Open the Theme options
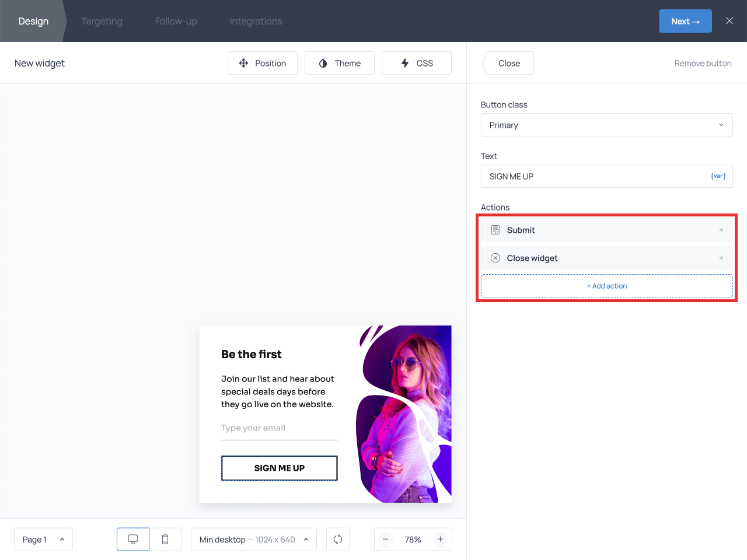 point(340,63)
